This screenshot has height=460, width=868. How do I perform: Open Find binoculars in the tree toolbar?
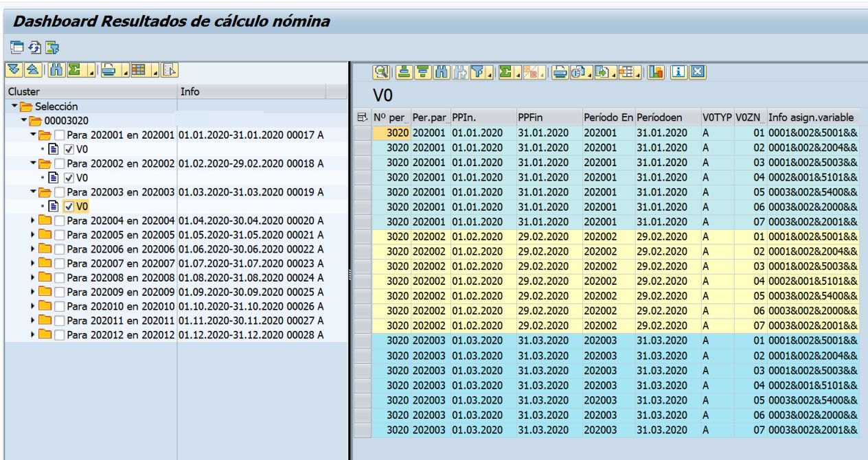56,69
